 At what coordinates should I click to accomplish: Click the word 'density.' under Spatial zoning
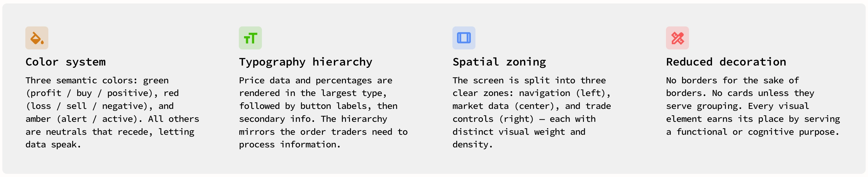pyautogui.click(x=472, y=144)
